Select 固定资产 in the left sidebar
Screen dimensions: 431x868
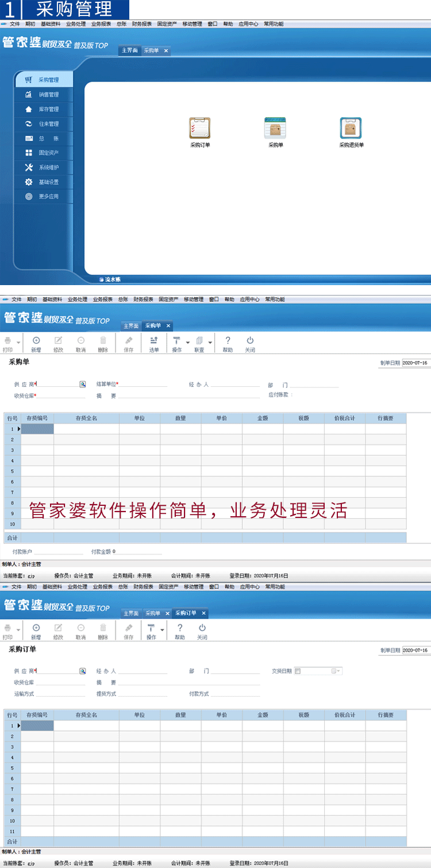tap(44, 153)
